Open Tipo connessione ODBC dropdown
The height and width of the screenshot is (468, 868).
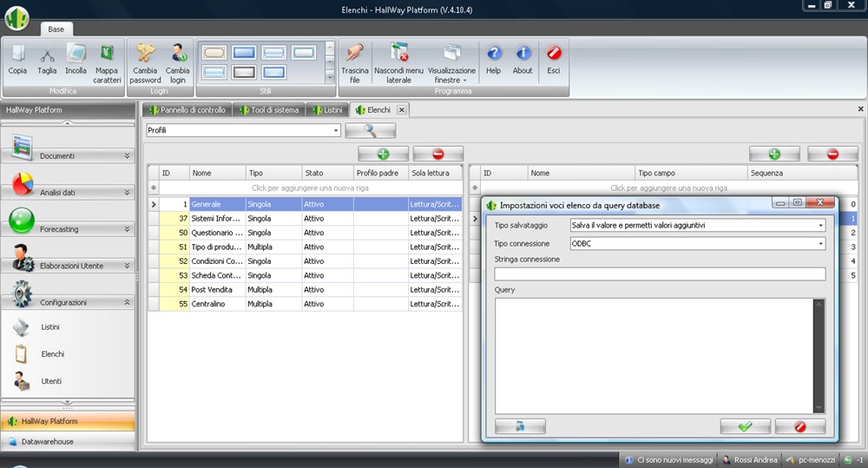(x=820, y=244)
